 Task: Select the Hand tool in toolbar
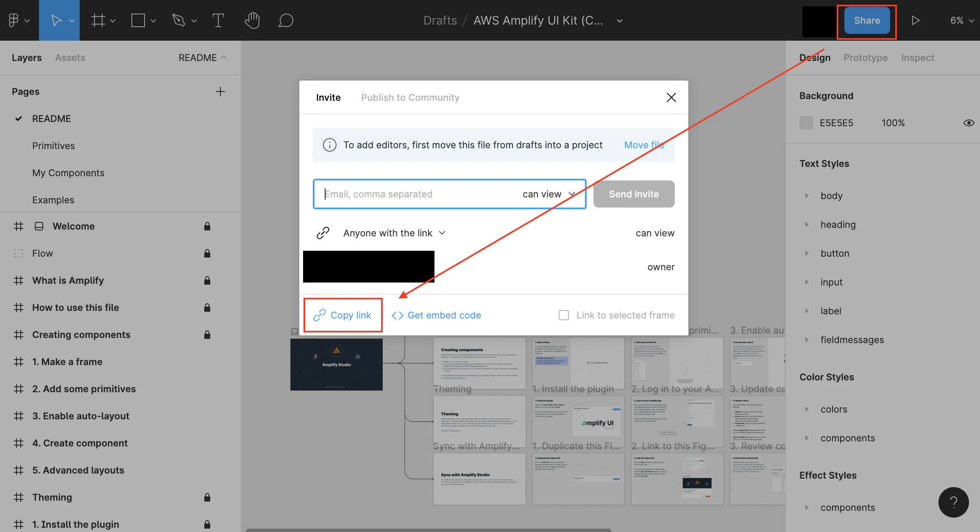(x=252, y=20)
